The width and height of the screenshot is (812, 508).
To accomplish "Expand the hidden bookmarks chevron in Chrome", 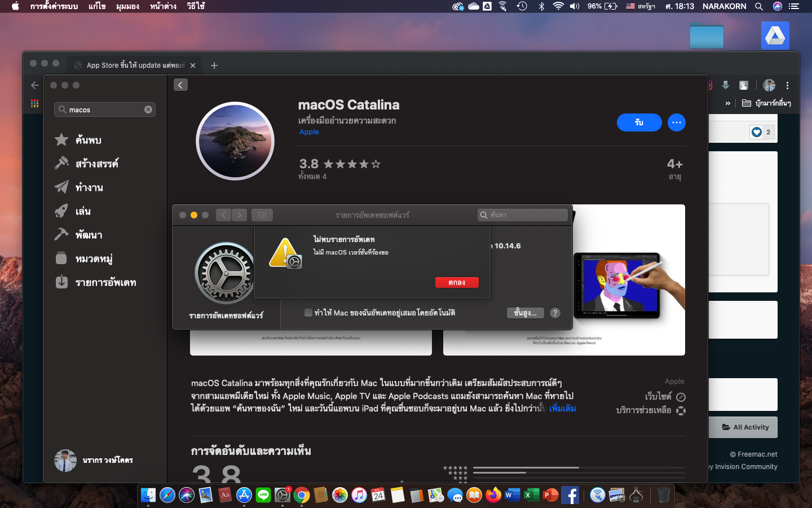I will click(727, 103).
